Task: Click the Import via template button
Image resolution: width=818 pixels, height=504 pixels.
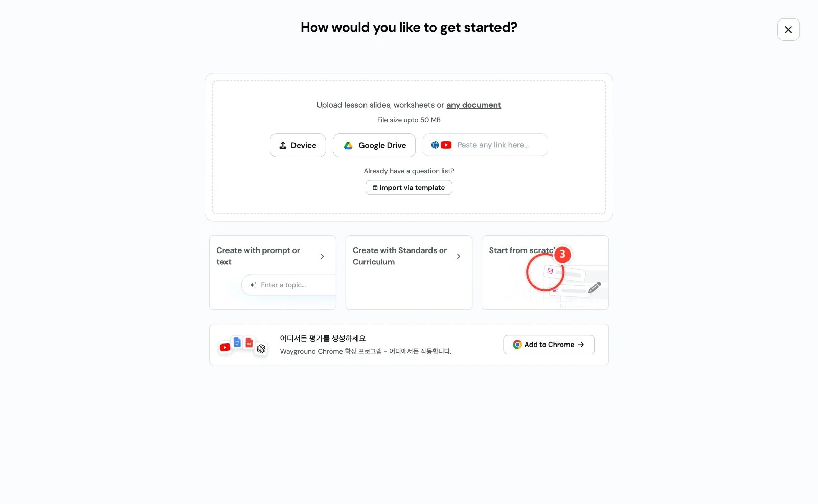Action: point(409,188)
